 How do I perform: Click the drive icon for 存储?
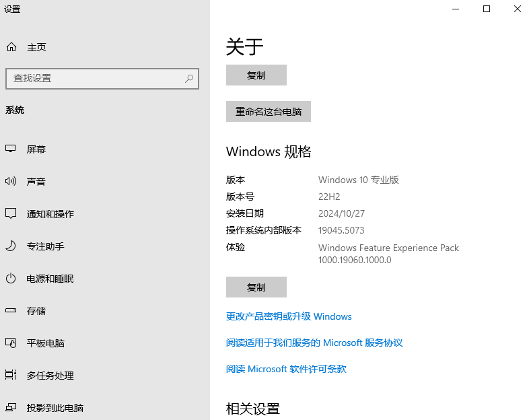(11, 310)
